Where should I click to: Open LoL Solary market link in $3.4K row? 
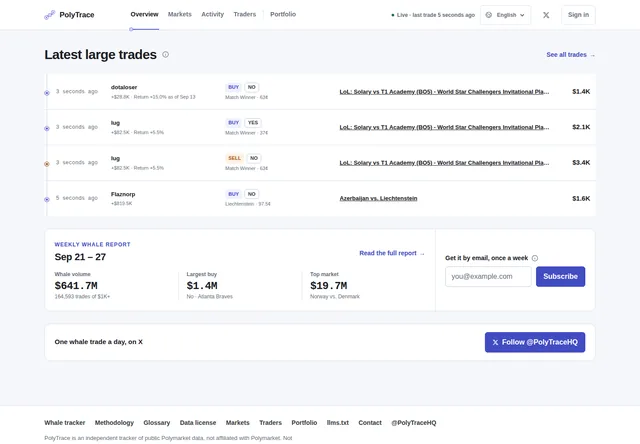coord(444,163)
